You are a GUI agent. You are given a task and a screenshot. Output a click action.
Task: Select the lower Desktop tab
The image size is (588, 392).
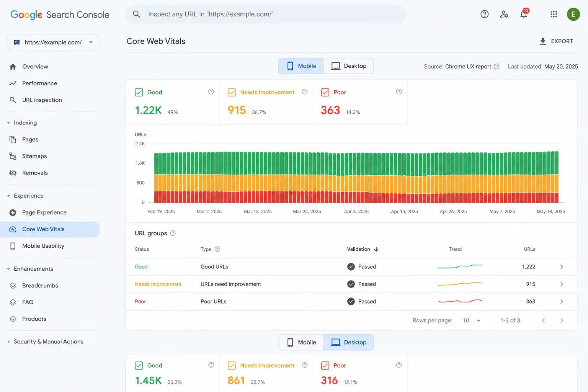349,342
